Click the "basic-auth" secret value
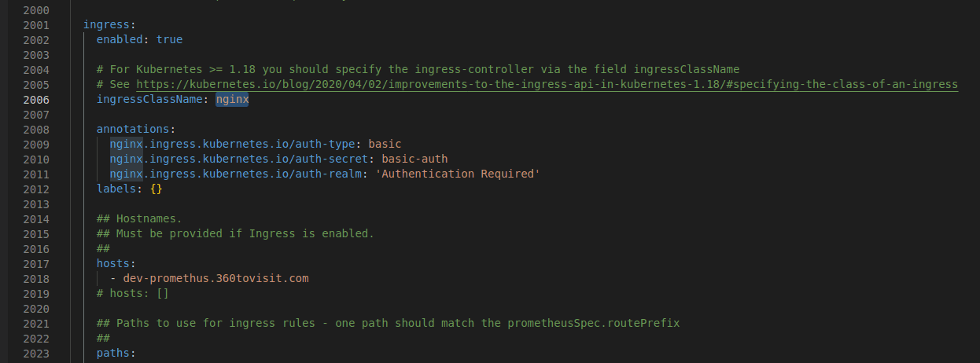980x363 pixels. click(414, 159)
